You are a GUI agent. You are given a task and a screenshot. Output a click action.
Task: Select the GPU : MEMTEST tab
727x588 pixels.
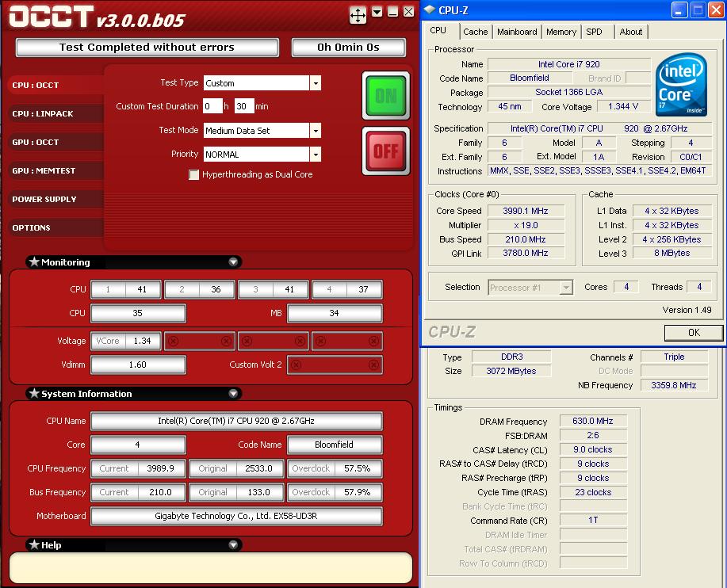(55, 170)
